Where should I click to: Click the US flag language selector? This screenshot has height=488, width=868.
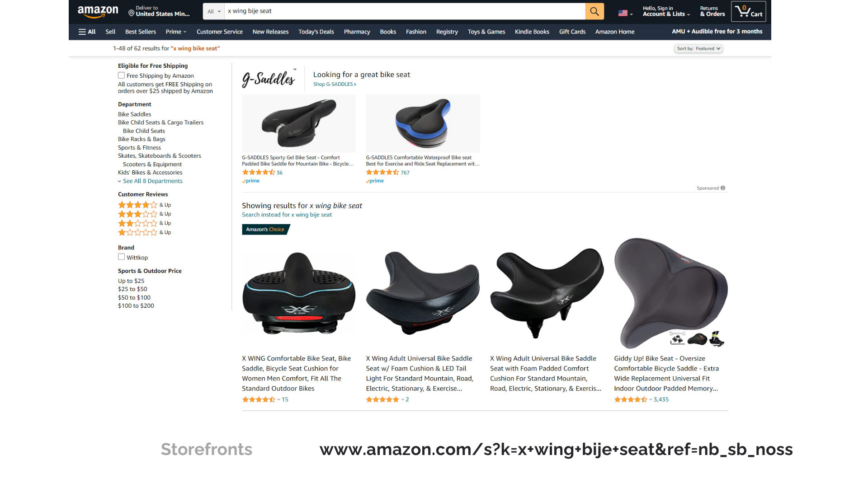[x=625, y=13]
